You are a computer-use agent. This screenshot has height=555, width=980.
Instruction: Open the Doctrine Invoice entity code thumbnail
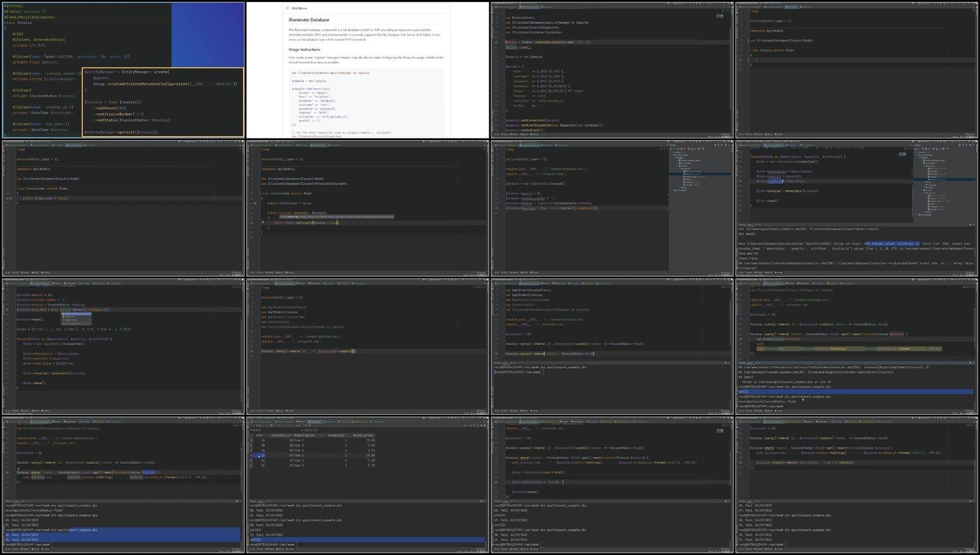pos(123,70)
